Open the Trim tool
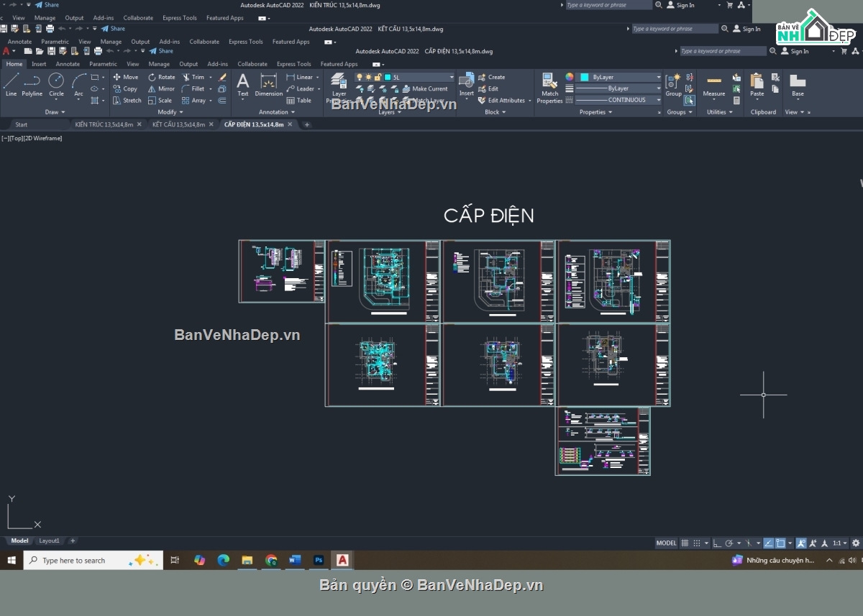The width and height of the screenshot is (863, 616). tap(196, 77)
